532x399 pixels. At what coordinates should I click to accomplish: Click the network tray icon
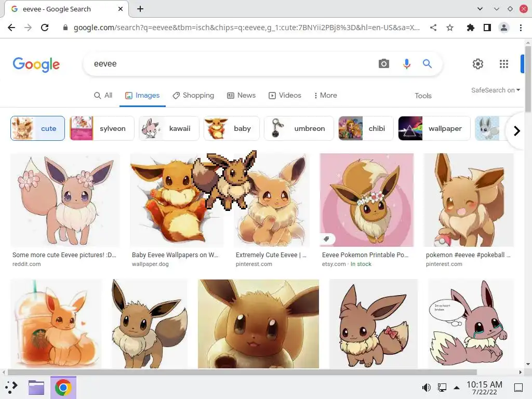(442, 387)
